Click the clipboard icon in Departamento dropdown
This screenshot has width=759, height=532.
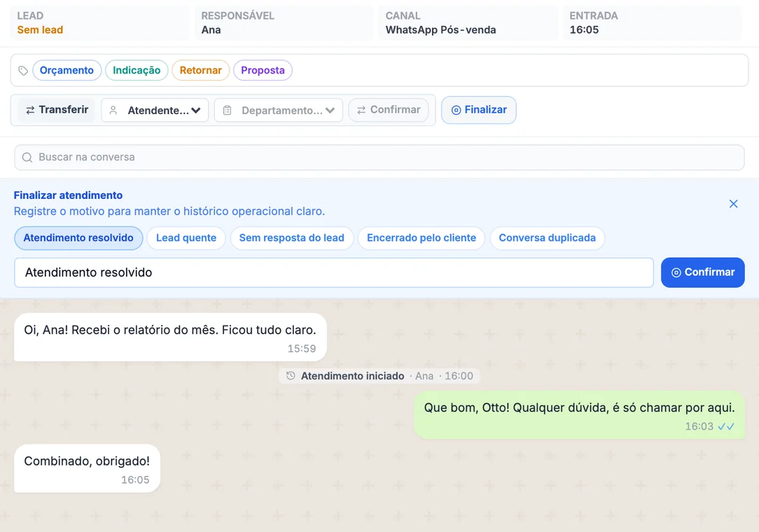click(x=227, y=111)
